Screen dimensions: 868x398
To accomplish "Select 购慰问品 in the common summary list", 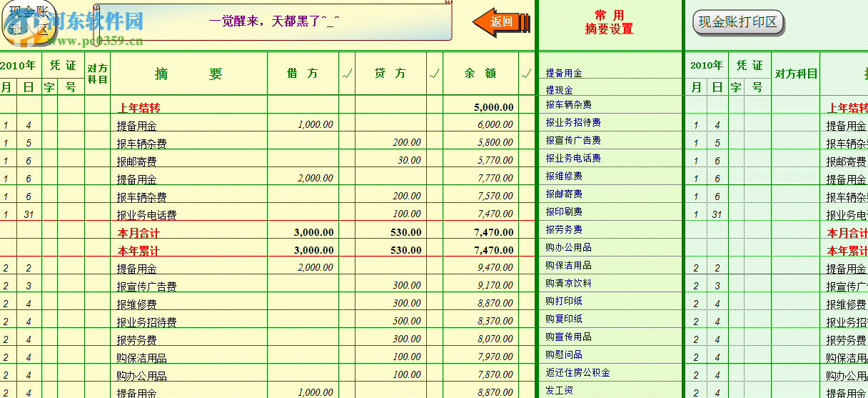I will pos(564,355).
